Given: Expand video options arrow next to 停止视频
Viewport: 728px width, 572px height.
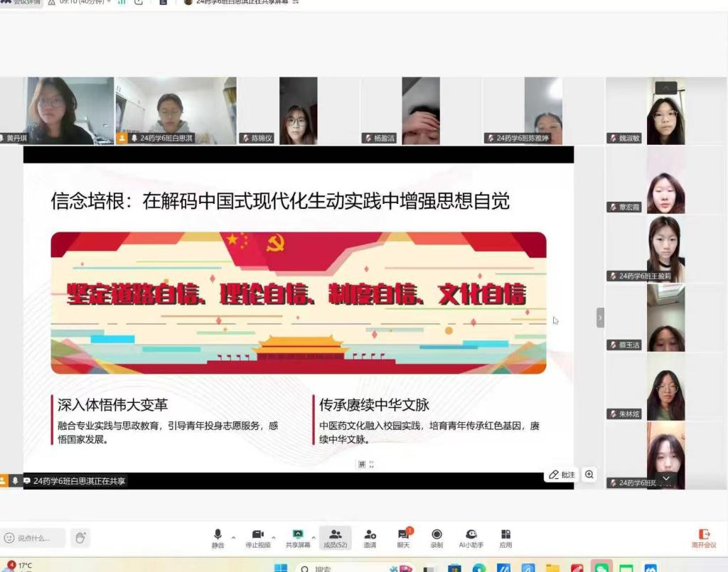Looking at the screenshot, I should (274, 537).
